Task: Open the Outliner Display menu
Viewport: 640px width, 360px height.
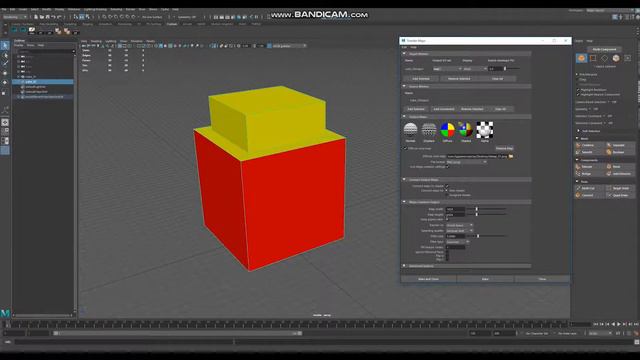Action: [19, 45]
